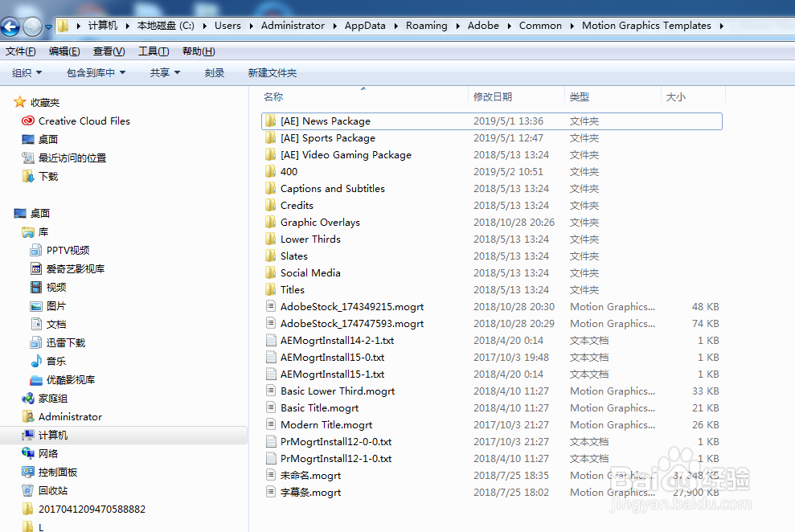Viewport: 795px width, 532px height.
Task: Click PPTV视频 library icon
Action: [36, 250]
